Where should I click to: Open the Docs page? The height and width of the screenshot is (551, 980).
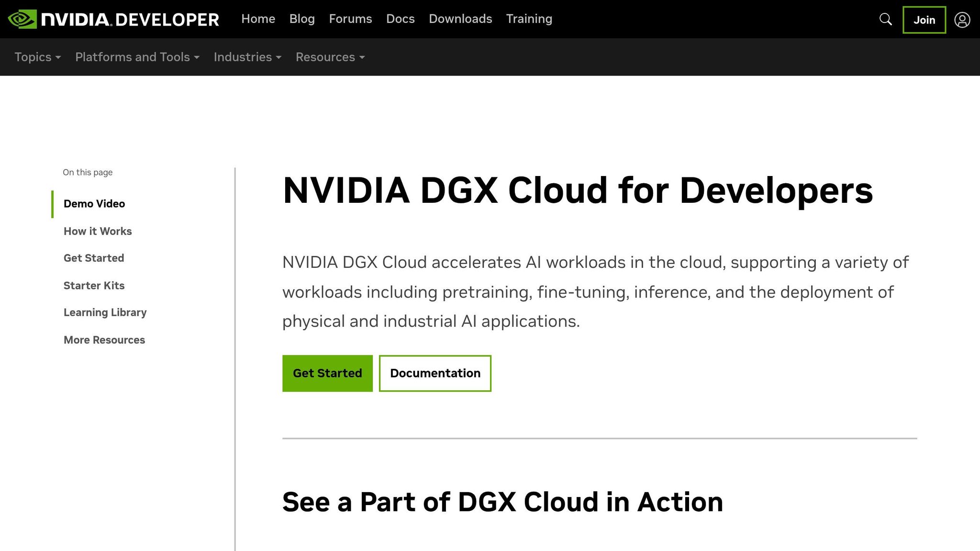400,19
